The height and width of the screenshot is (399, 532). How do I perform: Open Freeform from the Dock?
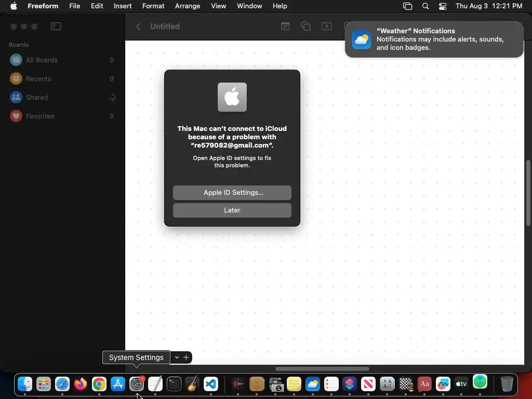(443, 384)
